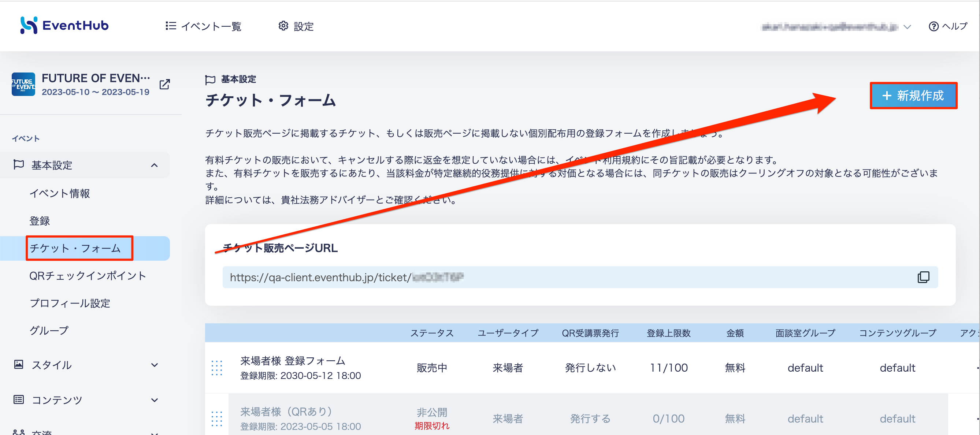Click the 基本設定 breadcrumb above the title
The image size is (980, 435).
pos(238,79)
